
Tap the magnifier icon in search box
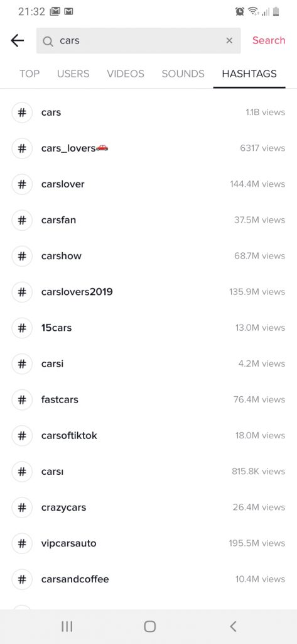click(48, 41)
